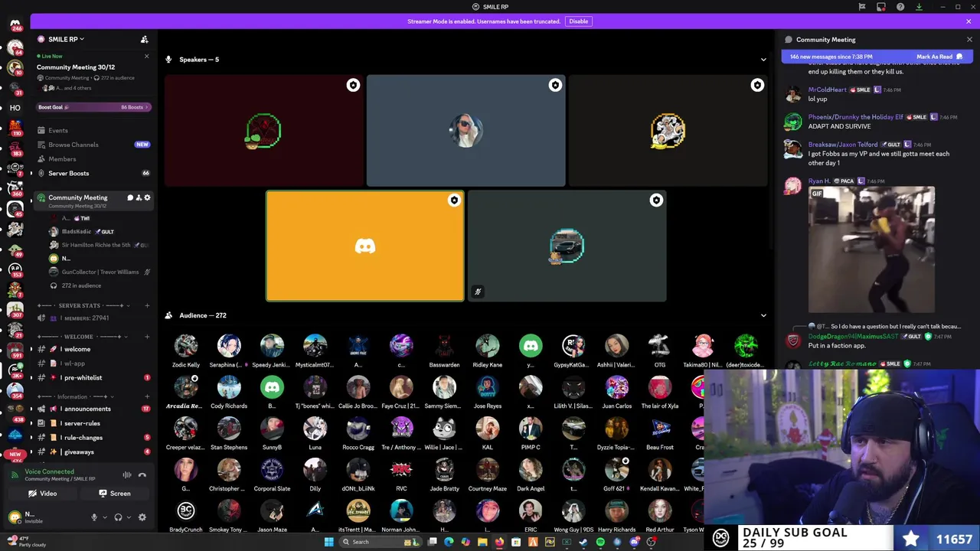Open the Help question-mark icon
The height and width of the screenshot is (551, 980).
coord(900,7)
